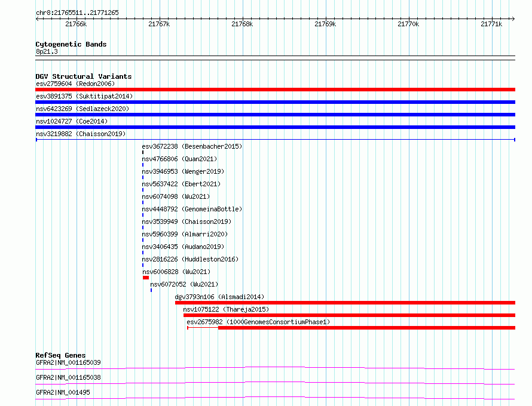
Task: Open nsv2816226 (Huddleston2016) variant label
Action: [190, 259]
